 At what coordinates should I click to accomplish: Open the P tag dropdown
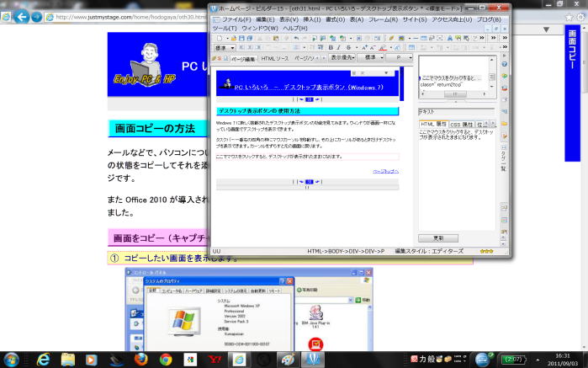pos(399,57)
